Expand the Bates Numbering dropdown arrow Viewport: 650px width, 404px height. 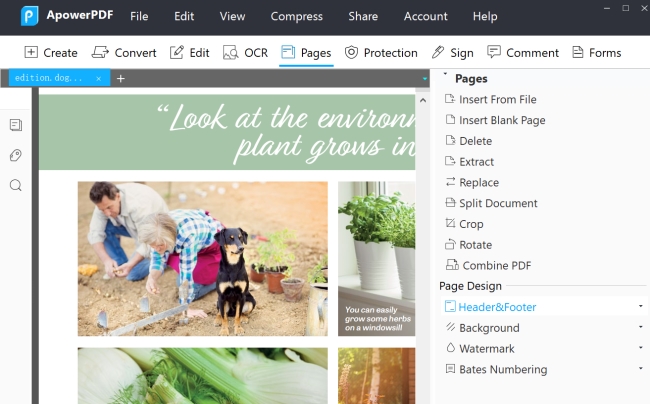coord(640,368)
